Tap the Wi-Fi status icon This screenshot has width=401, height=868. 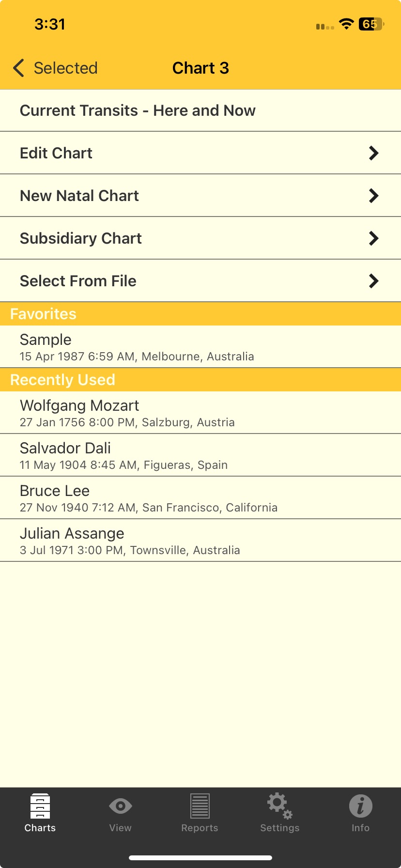click(346, 24)
